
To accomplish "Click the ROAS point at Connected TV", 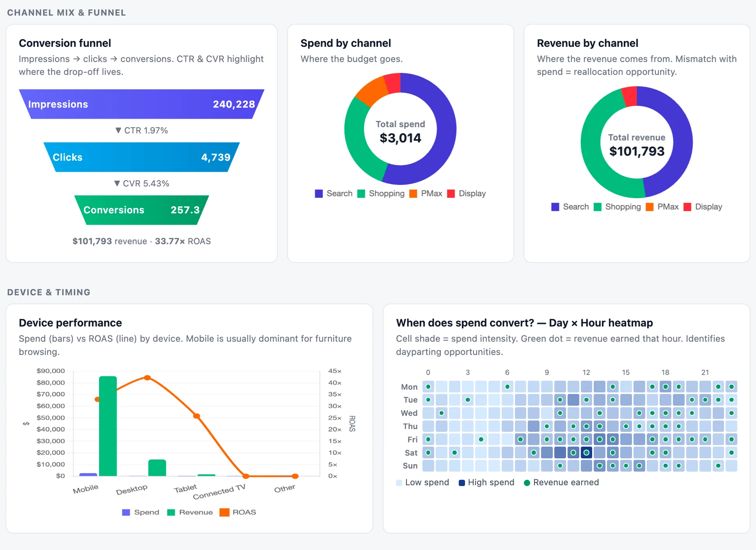I will coord(246,476).
